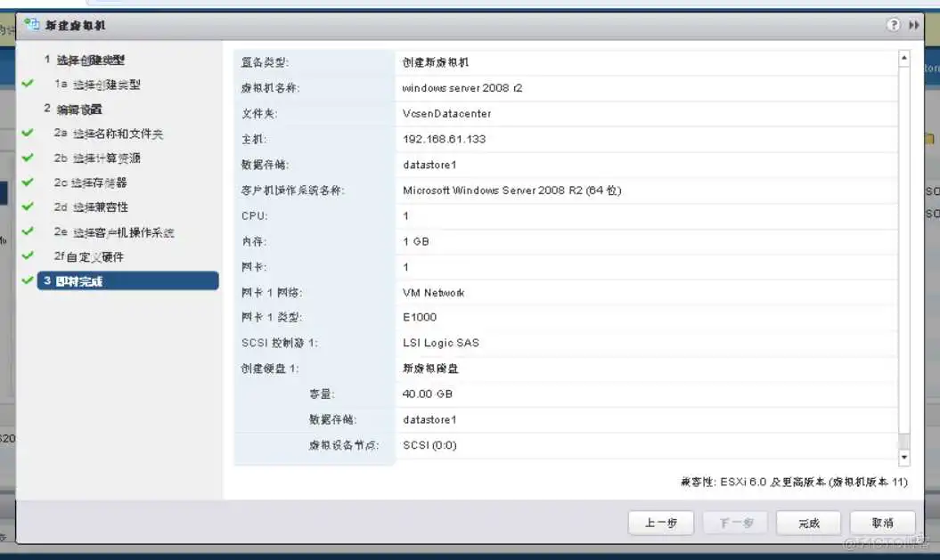Click the green checkmark beside step 1a
Viewport: 940px width, 560px height.
coord(28,84)
